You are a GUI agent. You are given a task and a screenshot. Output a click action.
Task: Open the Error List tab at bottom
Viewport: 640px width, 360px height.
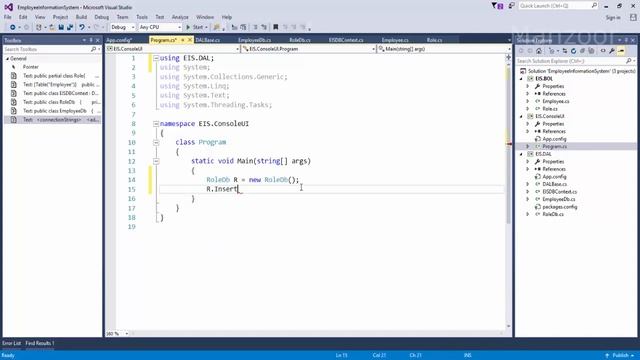click(11, 343)
